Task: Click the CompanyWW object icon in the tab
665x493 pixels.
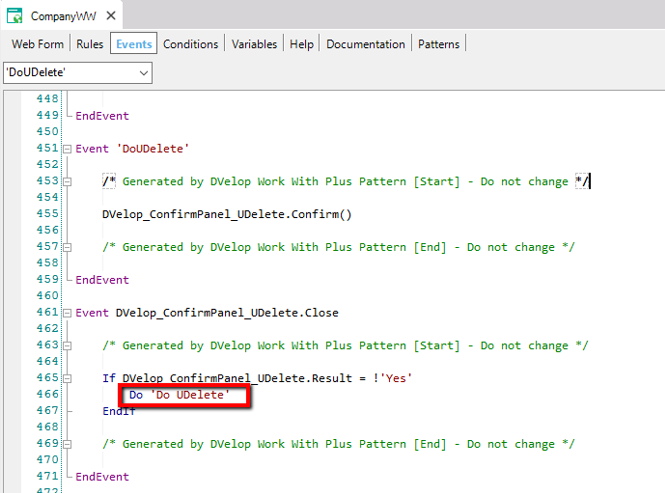Action: coord(17,16)
